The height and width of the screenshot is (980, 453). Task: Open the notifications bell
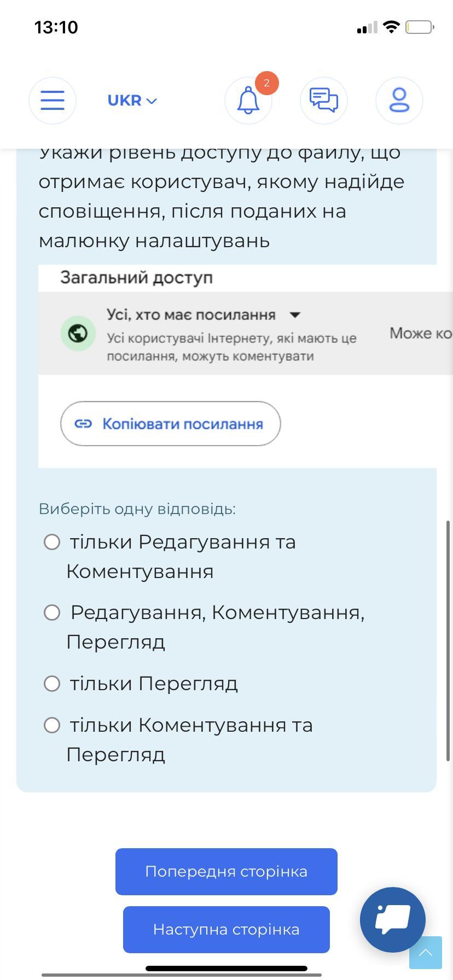point(248,101)
